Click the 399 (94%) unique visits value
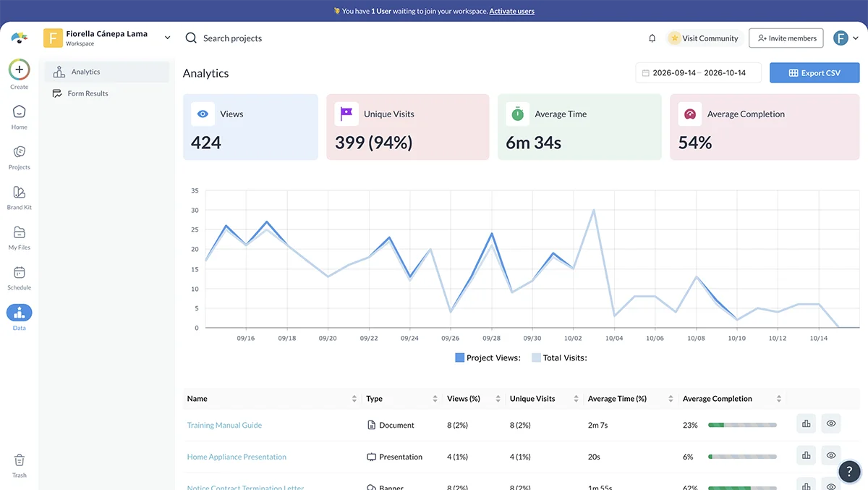Image resolution: width=868 pixels, height=490 pixels. pos(373,143)
